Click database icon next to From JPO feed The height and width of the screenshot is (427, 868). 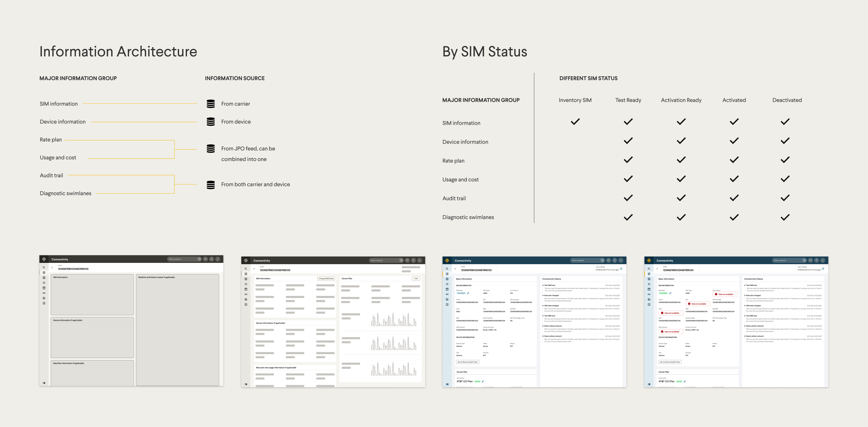coord(211,149)
